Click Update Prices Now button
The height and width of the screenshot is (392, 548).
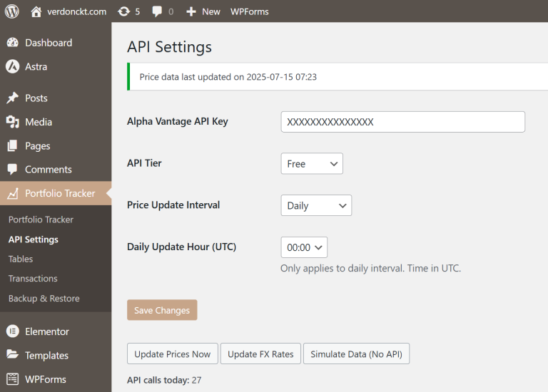click(x=173, y=354)
